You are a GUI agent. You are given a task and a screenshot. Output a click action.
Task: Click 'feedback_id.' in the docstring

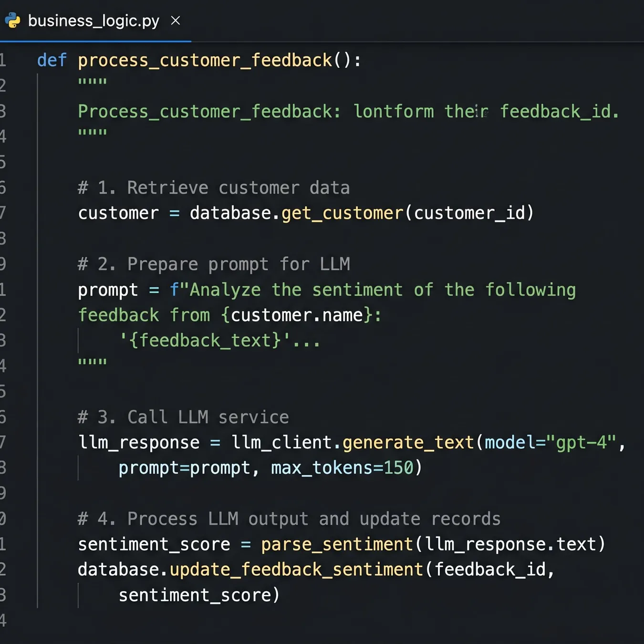point(560,112)
